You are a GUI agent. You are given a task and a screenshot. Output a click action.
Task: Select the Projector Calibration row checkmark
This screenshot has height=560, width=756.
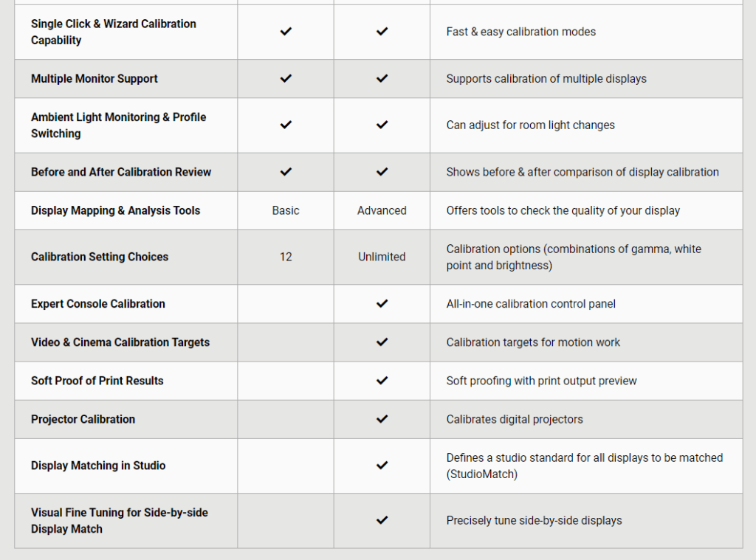click(382, 419)
